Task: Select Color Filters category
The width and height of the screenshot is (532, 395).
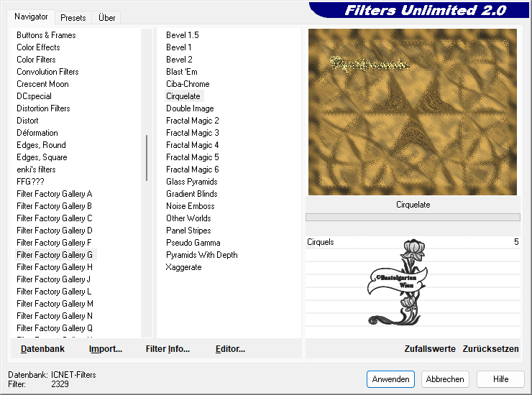Action: (x=36, y=60)
